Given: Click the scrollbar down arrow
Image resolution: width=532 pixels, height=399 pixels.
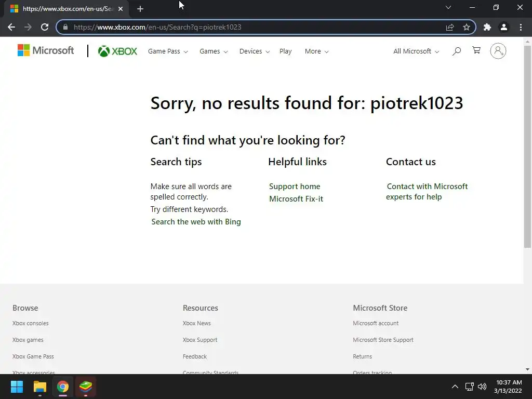Looking at the screenshot, I should pyautogui.click(x=527, y=369).
